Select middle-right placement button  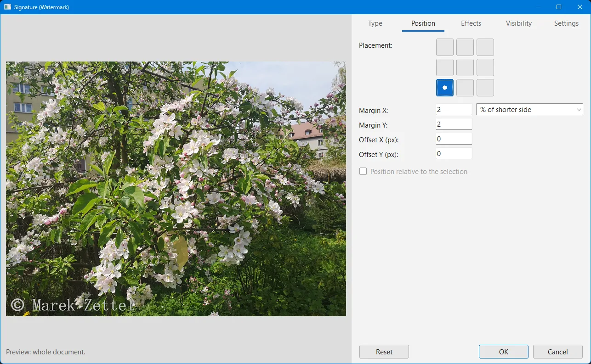tap(485, 67)
